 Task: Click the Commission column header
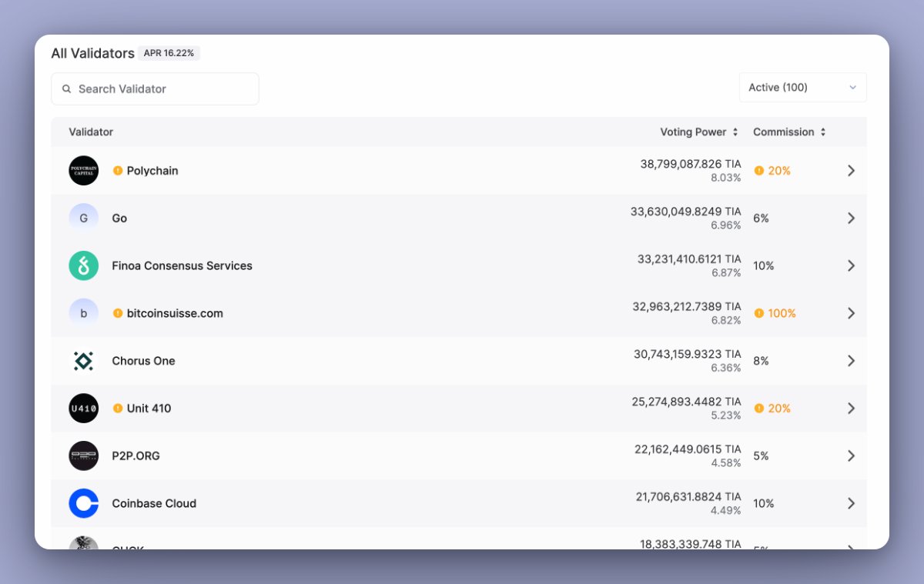click(x=783, y=132)
